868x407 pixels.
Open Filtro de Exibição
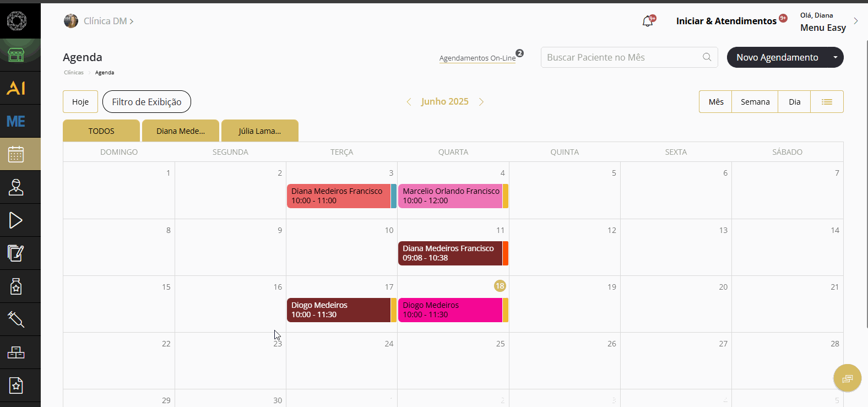pyautogui.click(x=147, y=102)
